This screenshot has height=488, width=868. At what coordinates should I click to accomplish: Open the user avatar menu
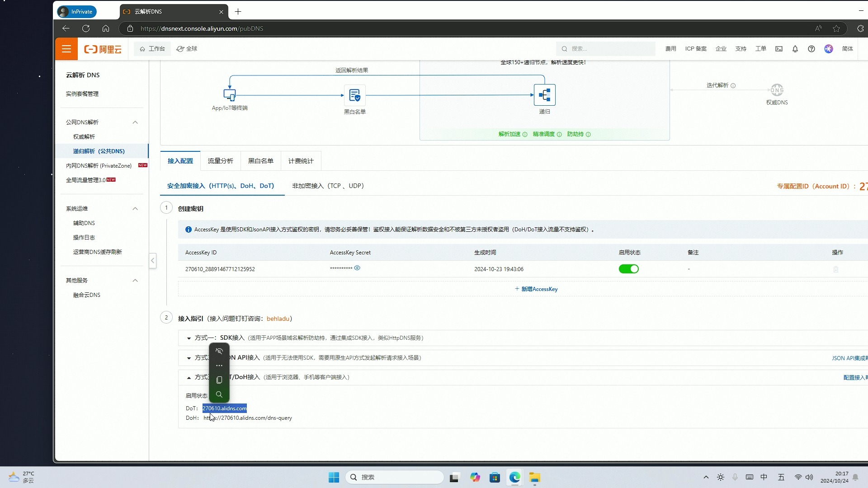828,49
